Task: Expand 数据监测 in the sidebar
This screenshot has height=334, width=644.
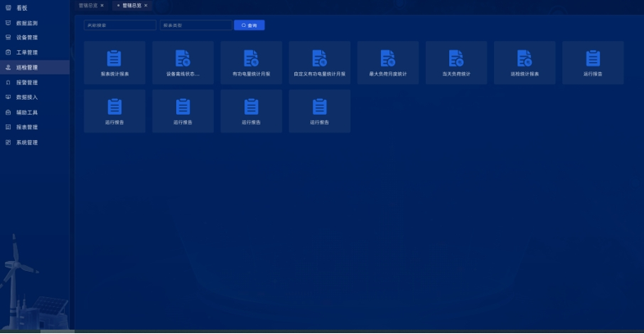Action: pos(27,23)
